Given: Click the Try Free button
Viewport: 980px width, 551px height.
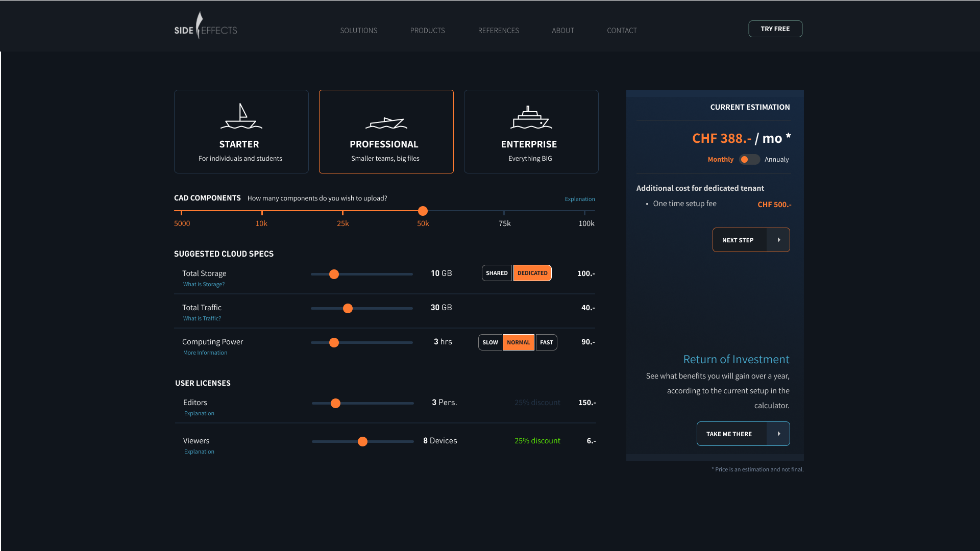Looking at the screenshot, I should (x=775, y=29).
